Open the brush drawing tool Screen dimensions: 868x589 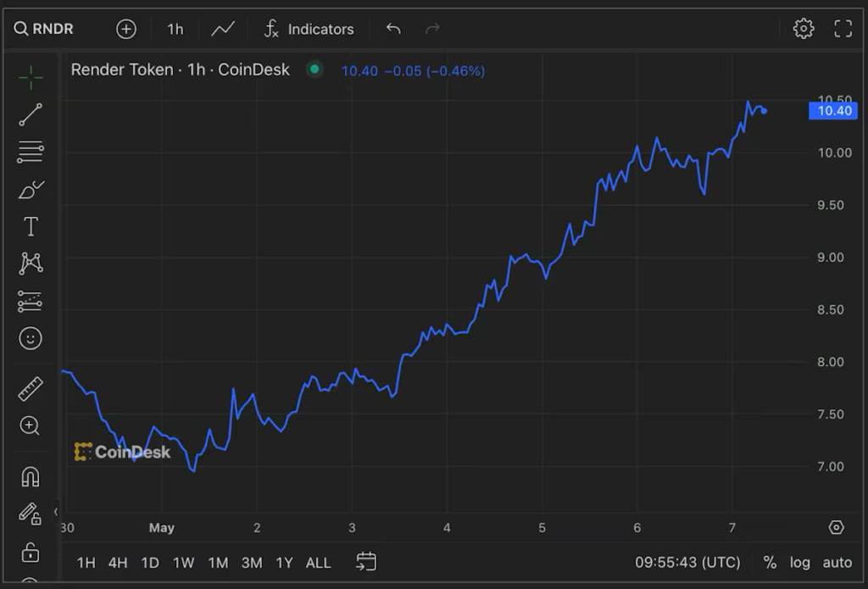click(x=31, y=189)
